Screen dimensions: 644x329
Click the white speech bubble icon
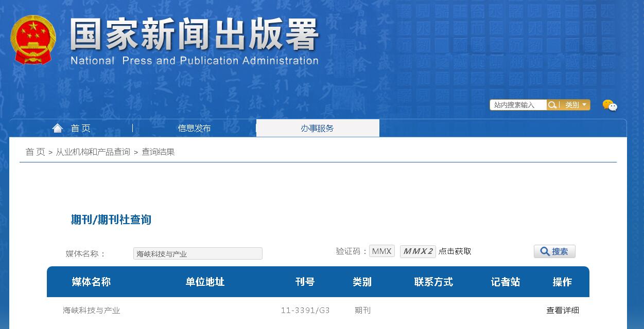click(613, 107)
